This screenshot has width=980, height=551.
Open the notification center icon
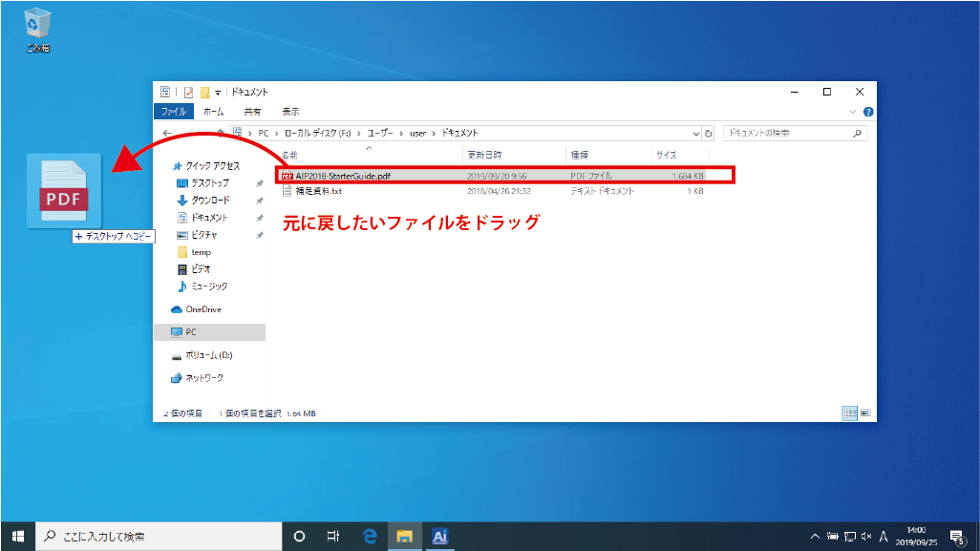tap(956, 536)
